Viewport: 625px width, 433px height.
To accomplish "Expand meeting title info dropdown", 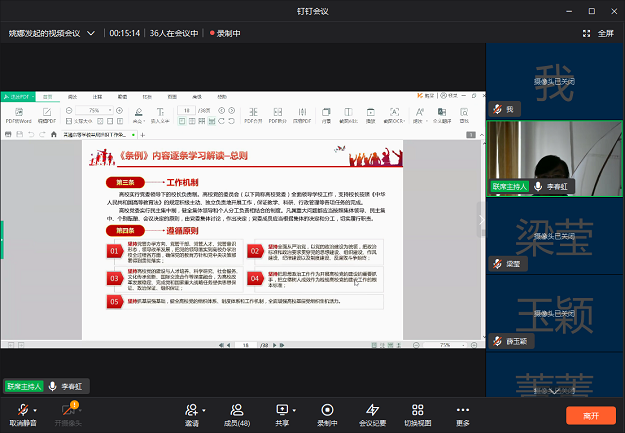I will tap(91, 33).
